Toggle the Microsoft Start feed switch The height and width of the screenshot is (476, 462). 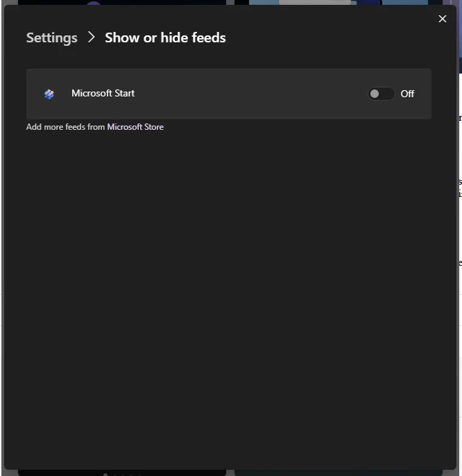point(382,94)
